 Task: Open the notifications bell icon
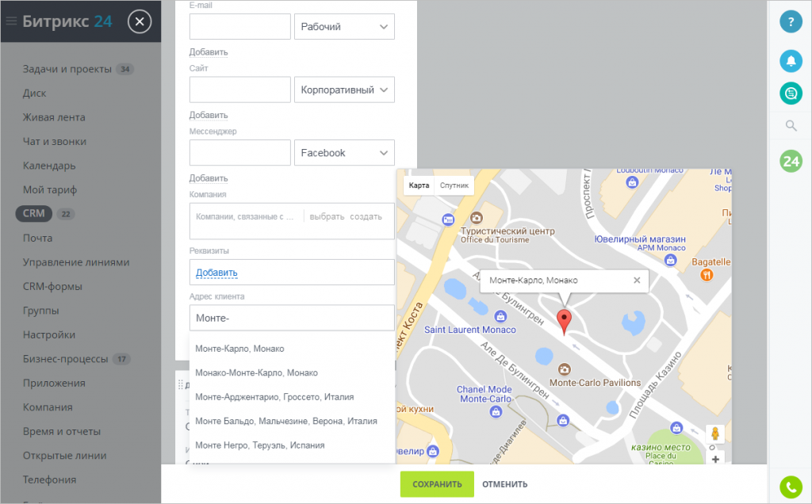pyautogui.click(x=791, y=60)
